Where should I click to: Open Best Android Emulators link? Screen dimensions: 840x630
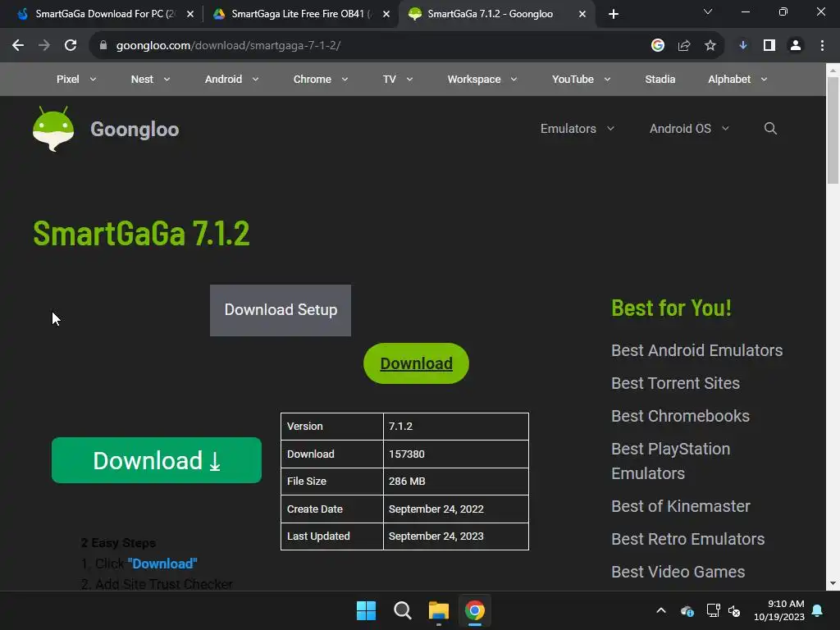tap(697, 350)
